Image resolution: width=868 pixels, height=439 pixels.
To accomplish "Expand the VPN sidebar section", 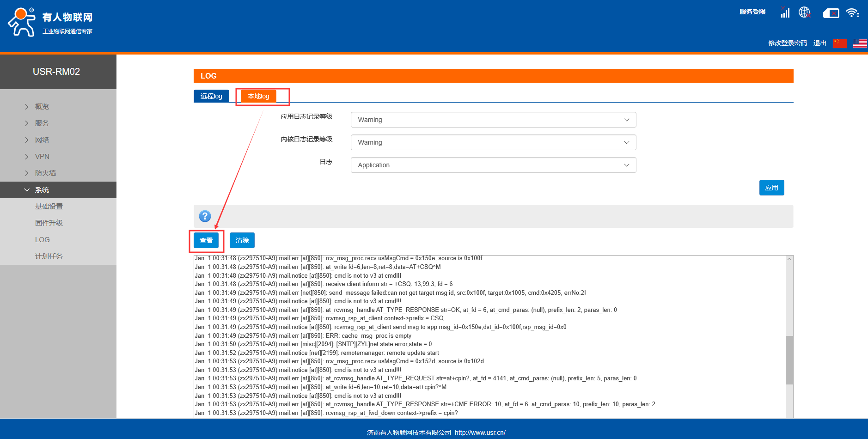I will click(42, 157).
